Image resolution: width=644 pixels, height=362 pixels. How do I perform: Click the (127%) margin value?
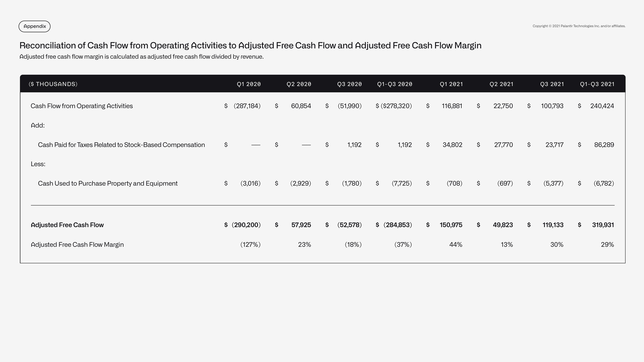point(250,245)
